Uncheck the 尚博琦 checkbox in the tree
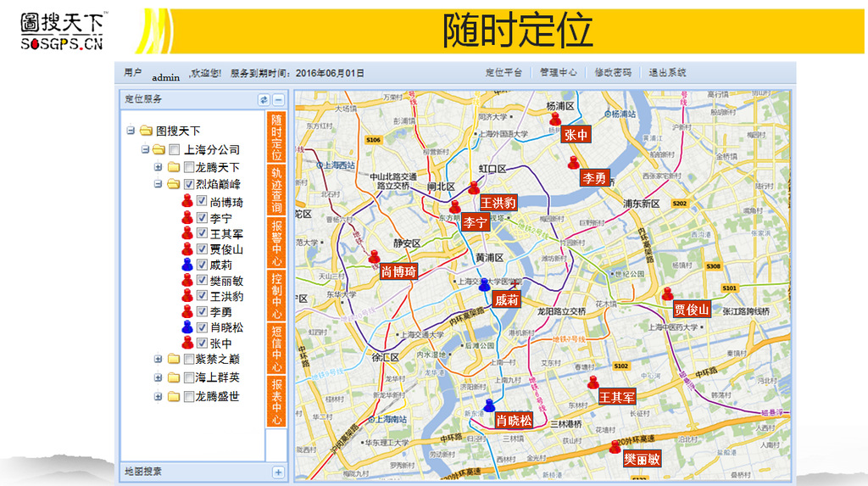The height and width of the screenshot is (486, 868). (202, 202)
